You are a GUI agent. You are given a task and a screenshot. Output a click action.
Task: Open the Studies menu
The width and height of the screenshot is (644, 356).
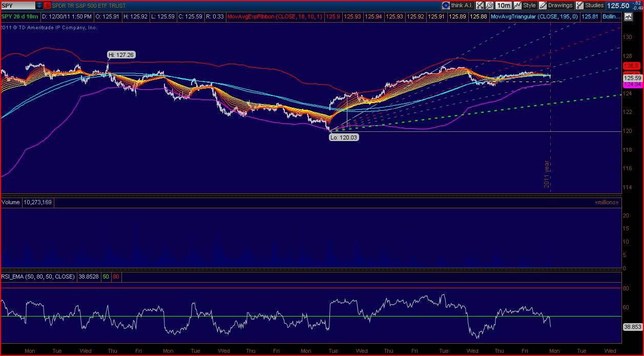(590, 5)
